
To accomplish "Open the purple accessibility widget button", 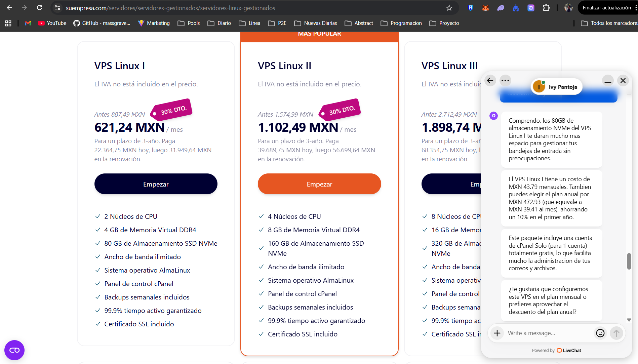I will (14, 350).
